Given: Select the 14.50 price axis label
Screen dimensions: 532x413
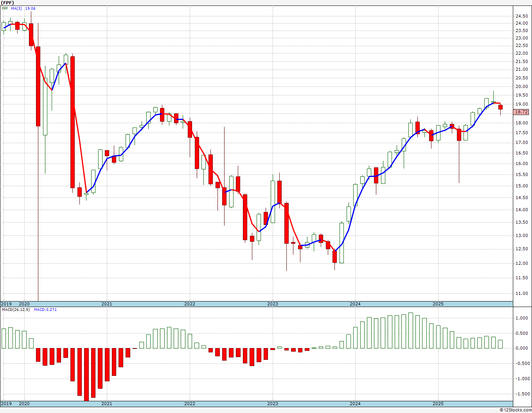Looking at the screenshot, I should click(x=521, y=198).
